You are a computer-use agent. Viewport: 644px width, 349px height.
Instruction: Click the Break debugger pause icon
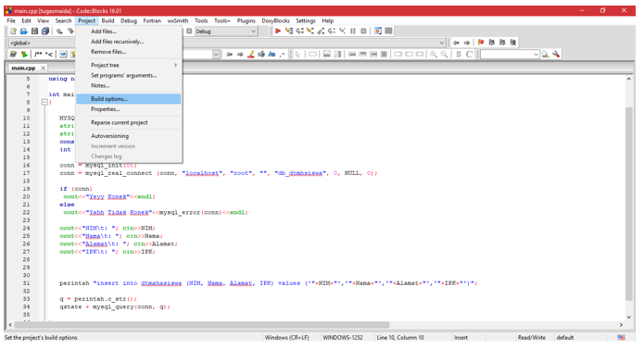[x=353, y=31]
